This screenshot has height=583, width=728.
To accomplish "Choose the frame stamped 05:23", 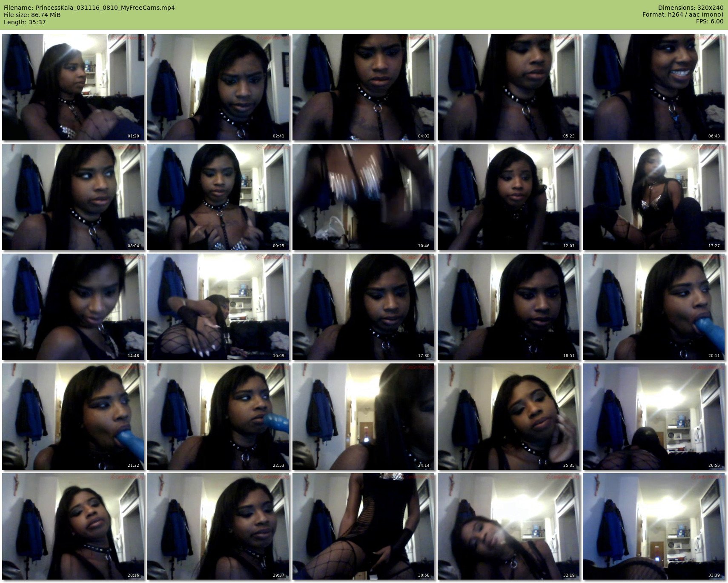I will coord(509,87).
